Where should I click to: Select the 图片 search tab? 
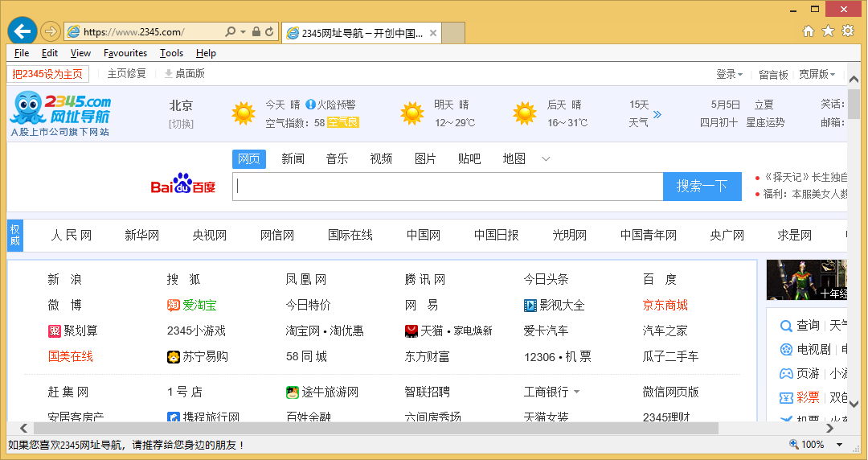(425, 159)
